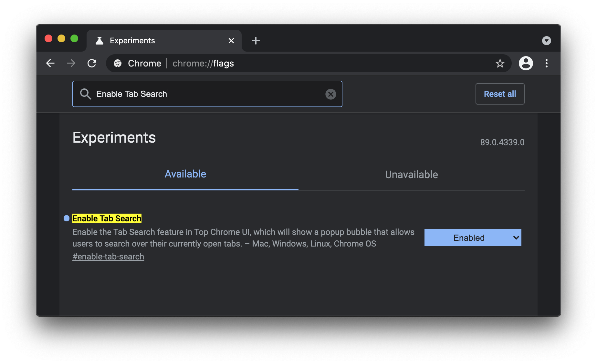Select the Experiments browser tab

(x=155, y=41)
